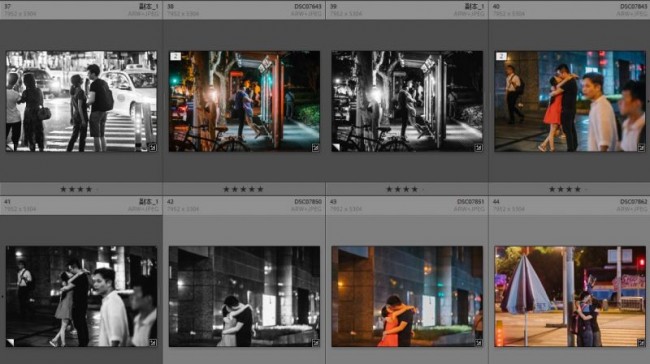Screen dimensions: 650x364
Task: Click first rating star under photo 38
Action: tap(226, 189)
